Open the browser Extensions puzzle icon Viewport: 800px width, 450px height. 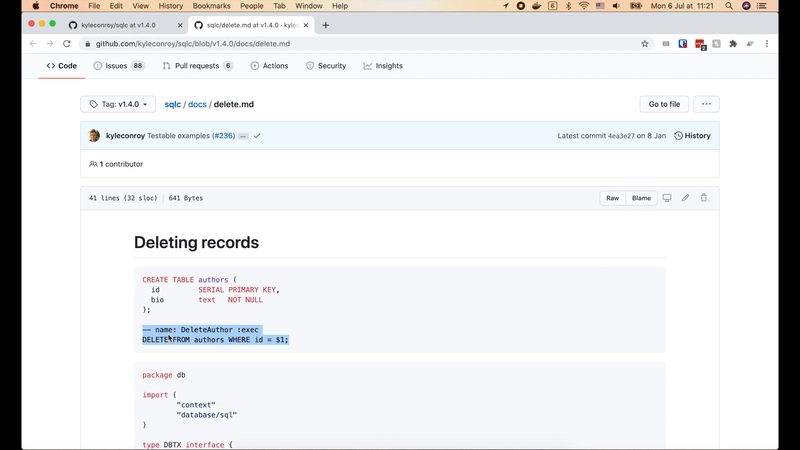[x=733, y=44]
